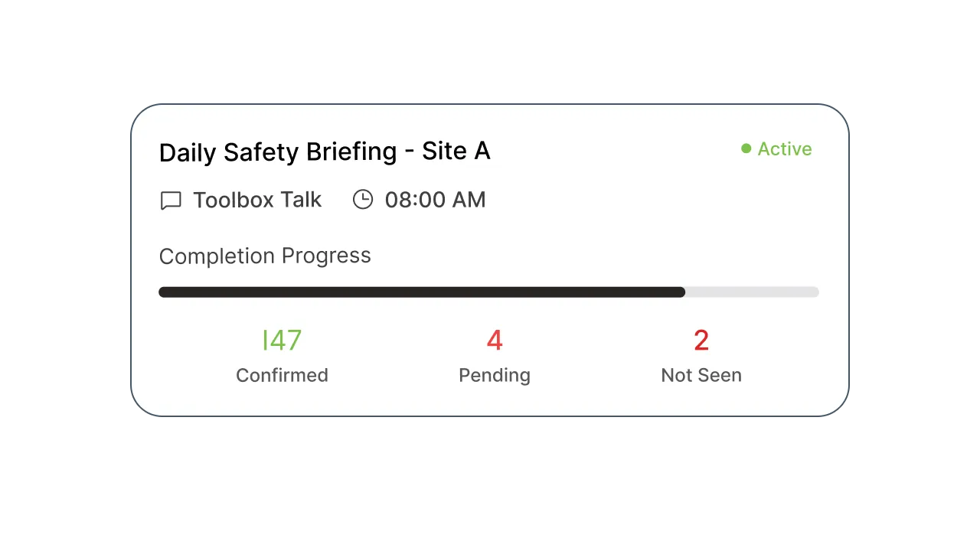The width and height of the screenshot is (980, 551).
Task: Click the Completion Progress bar
Action: point(488,292)
